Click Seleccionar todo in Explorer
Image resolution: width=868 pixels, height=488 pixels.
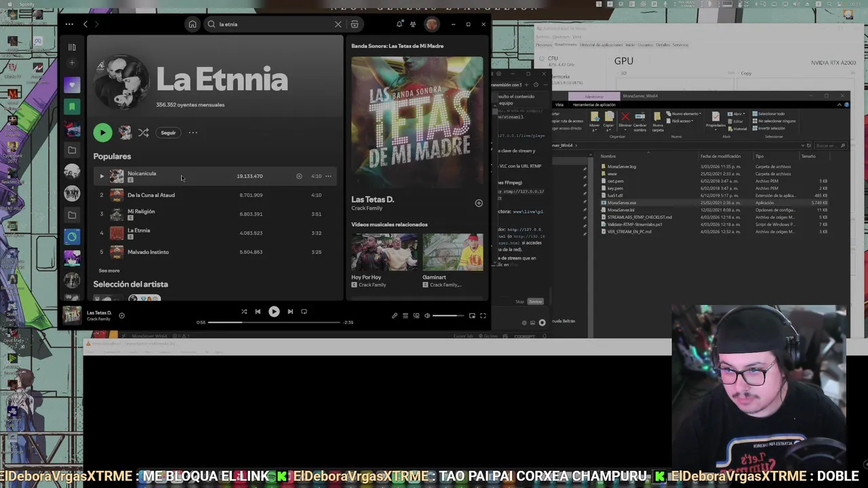(769, 114)
